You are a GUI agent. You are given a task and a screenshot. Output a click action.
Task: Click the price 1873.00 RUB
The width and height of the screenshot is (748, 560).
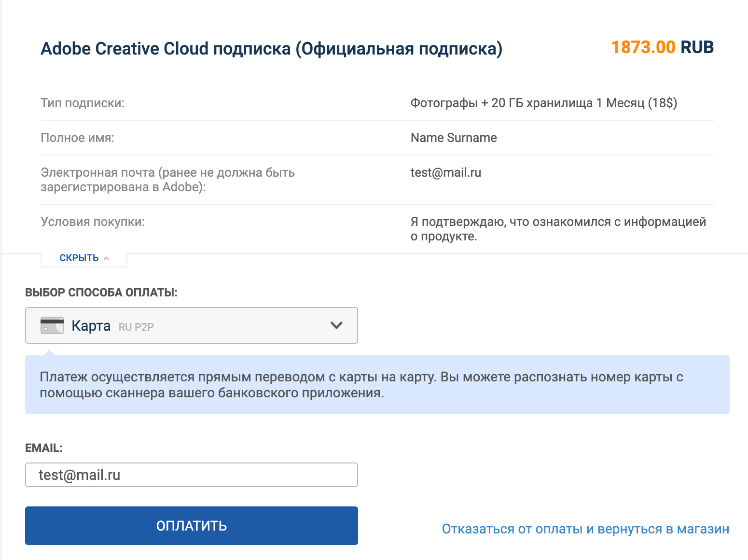[663, 47]
